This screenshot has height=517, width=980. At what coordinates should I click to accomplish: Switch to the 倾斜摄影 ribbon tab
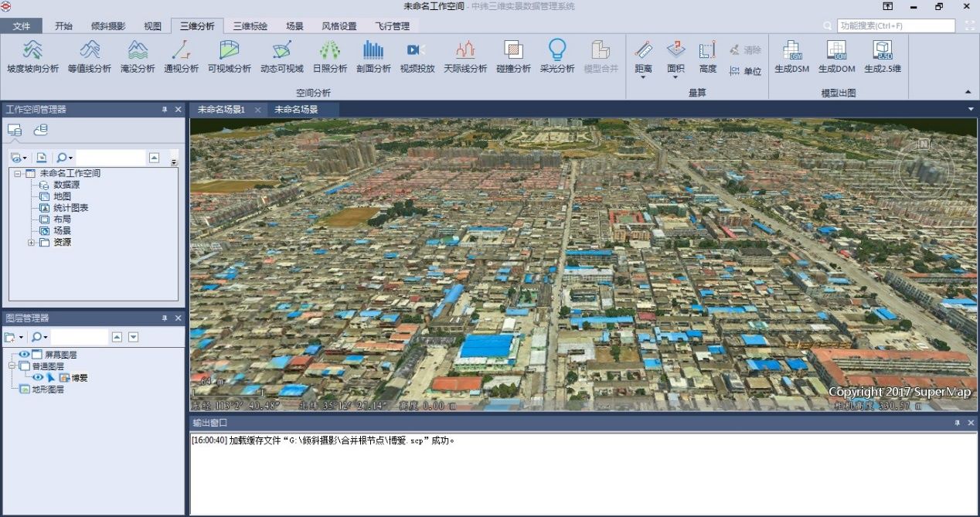tap(108, 26)
